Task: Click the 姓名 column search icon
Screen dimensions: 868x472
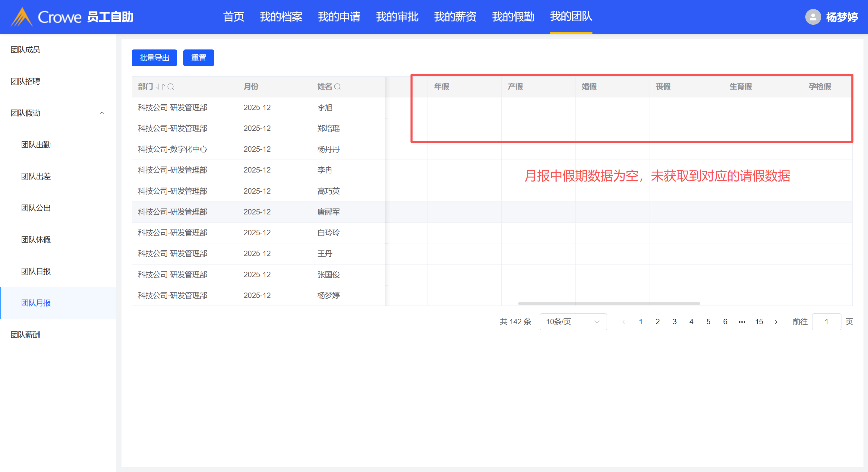Action: pos(337,87)
